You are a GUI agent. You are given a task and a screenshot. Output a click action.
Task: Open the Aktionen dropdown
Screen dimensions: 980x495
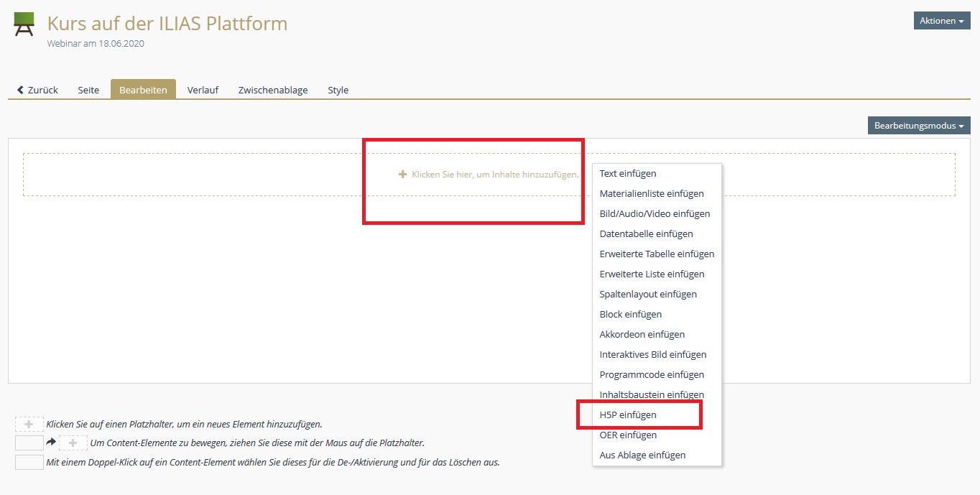point(941,21)
